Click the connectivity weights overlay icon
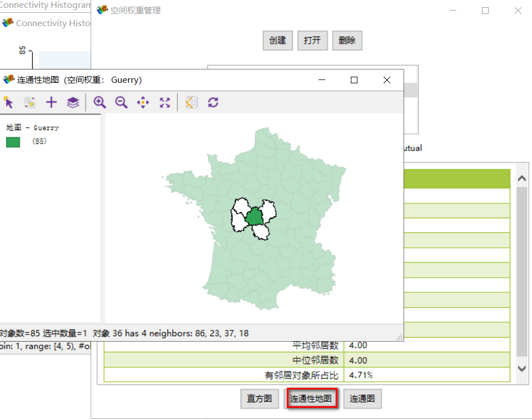 [x=191, y=102]
